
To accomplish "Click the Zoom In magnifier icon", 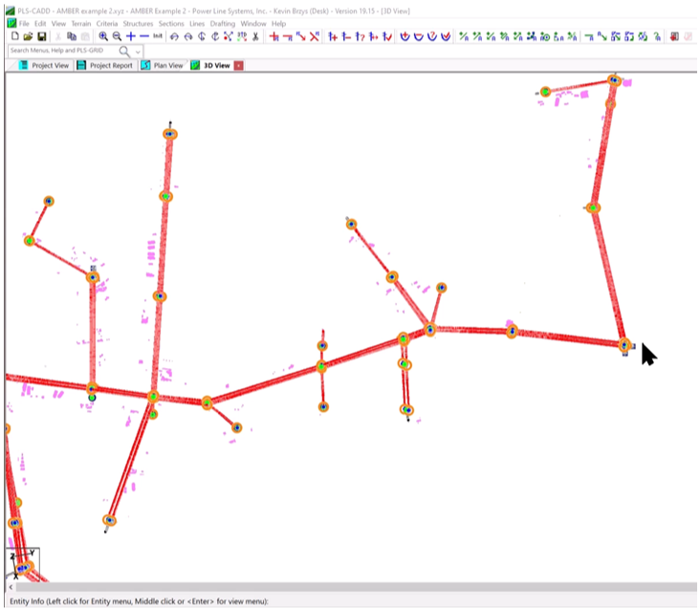I will tap(103, 36).
